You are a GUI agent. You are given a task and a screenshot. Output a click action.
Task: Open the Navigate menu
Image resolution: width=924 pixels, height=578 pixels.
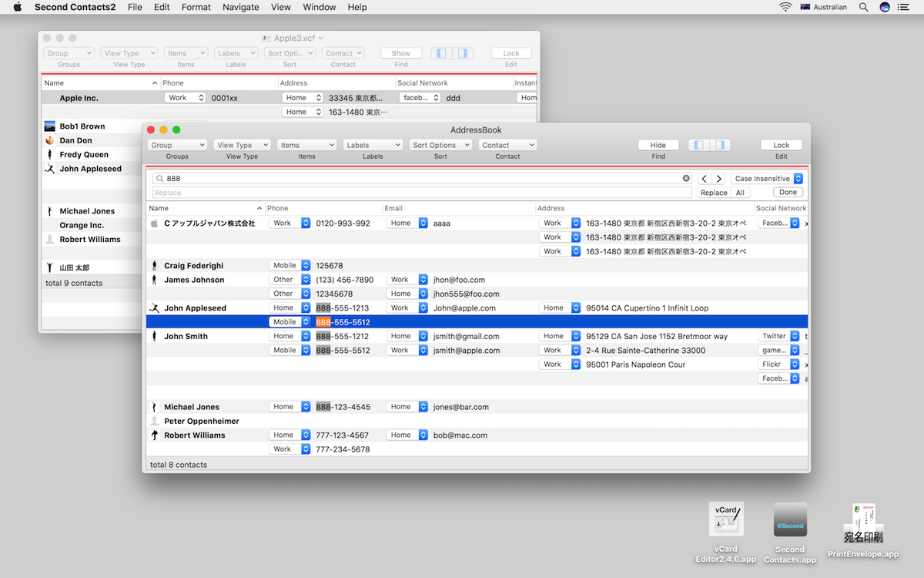coord(241,7)
